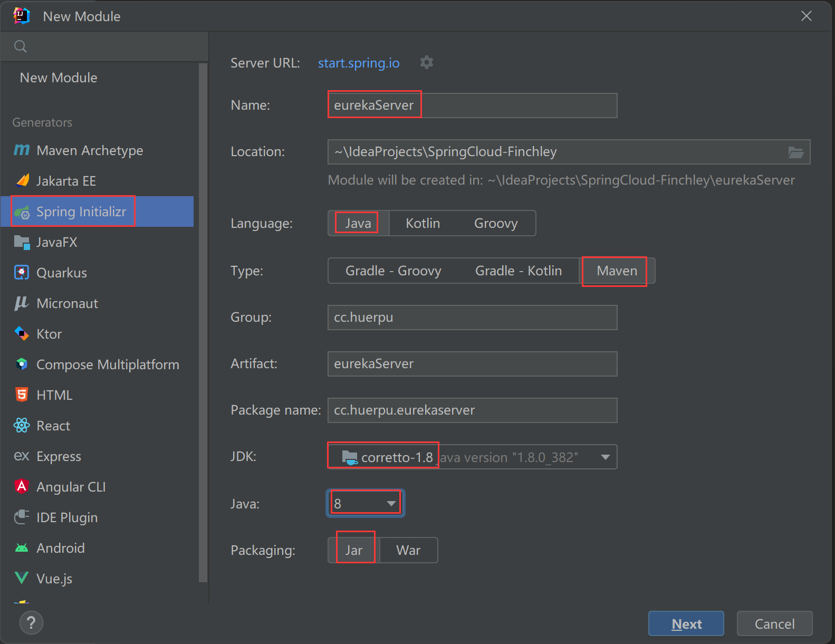The image size is (835, 644).
Task: Choose War packaging option
Action: point(408,551)
